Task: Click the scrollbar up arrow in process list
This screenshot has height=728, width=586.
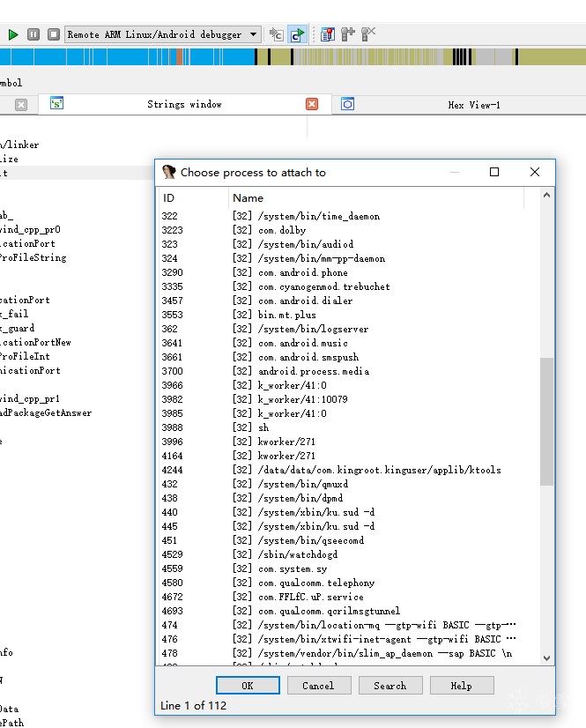Action: tap(546, 196)
